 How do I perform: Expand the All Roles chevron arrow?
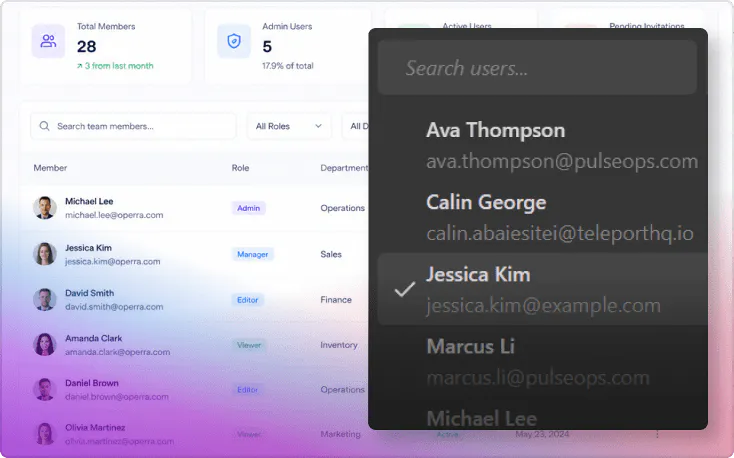pyautogui.click(x=318, y=126)
